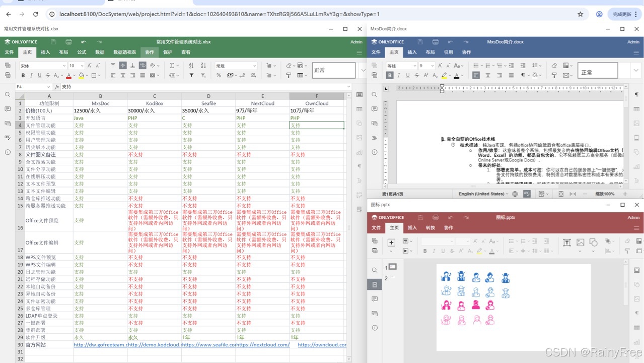Apply percent style in the spreadsheet
Viewport: 644px width, 363px height.
coord(219,75)
